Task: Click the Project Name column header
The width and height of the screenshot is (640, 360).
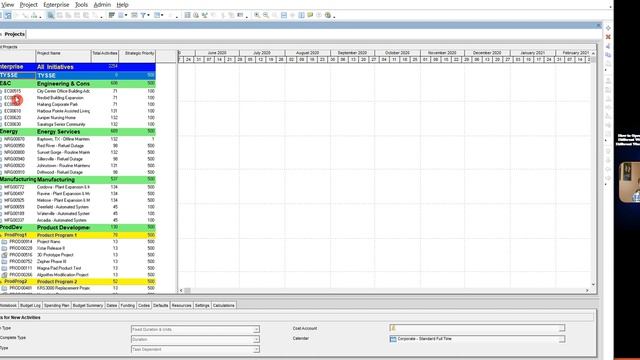Action: coord(63,56)
